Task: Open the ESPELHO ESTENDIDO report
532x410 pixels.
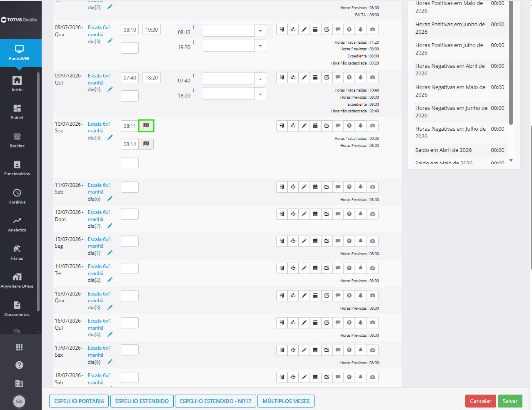Action: pos(142,401)
